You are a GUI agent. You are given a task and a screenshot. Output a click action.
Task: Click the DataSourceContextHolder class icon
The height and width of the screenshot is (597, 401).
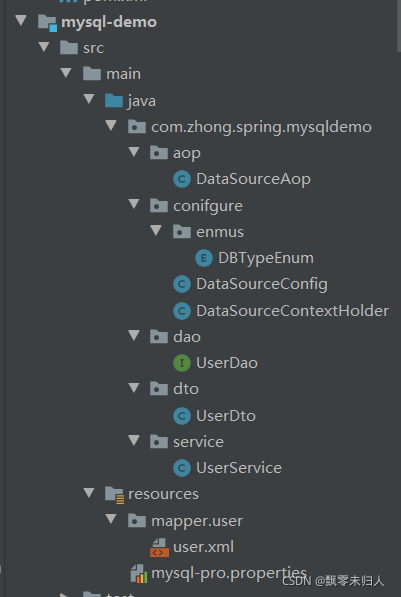pos(182,311)
